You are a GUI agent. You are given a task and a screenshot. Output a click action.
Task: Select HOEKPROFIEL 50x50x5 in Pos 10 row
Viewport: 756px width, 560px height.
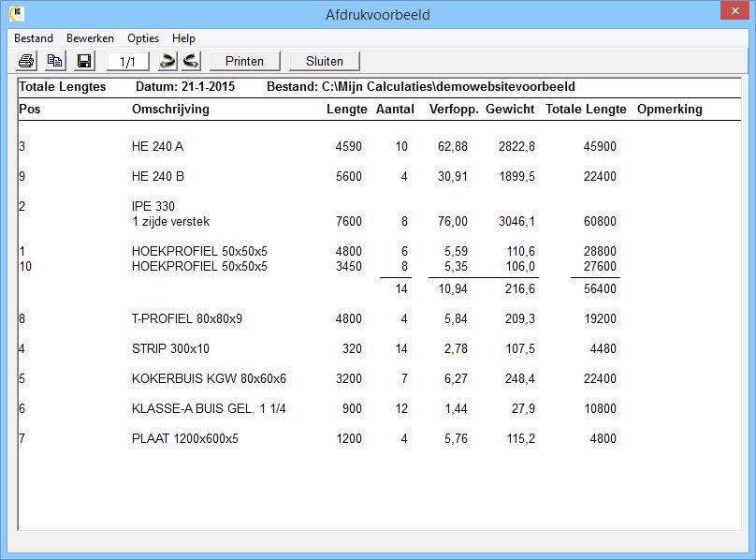tap(199, 266)
